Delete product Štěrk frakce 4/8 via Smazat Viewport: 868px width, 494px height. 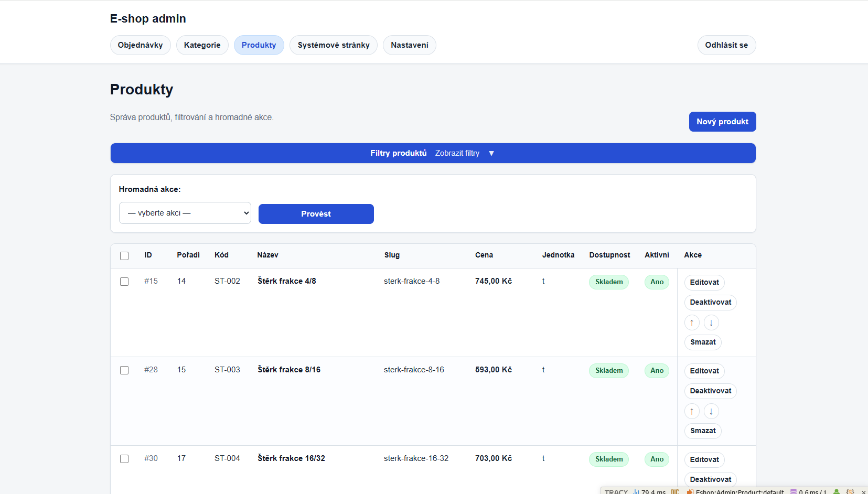click(703, 342)
